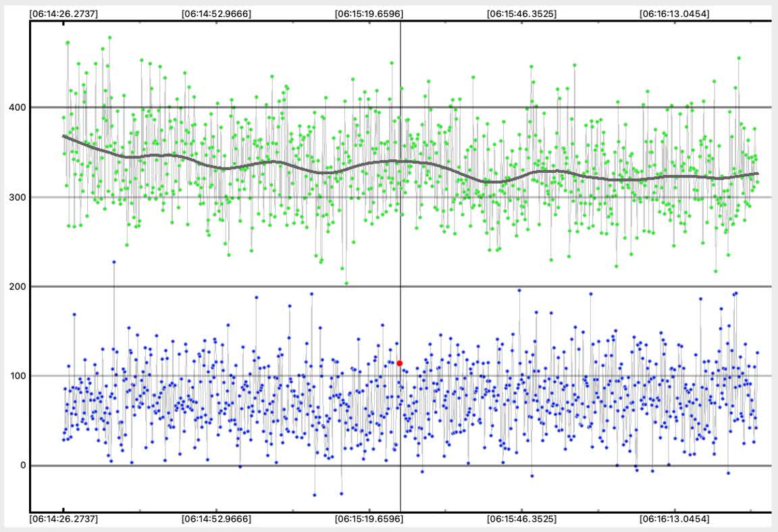Click bottom axis label [06:15:19.6596]
Viewport: 778px width, 532px height.
click(369, 519)
